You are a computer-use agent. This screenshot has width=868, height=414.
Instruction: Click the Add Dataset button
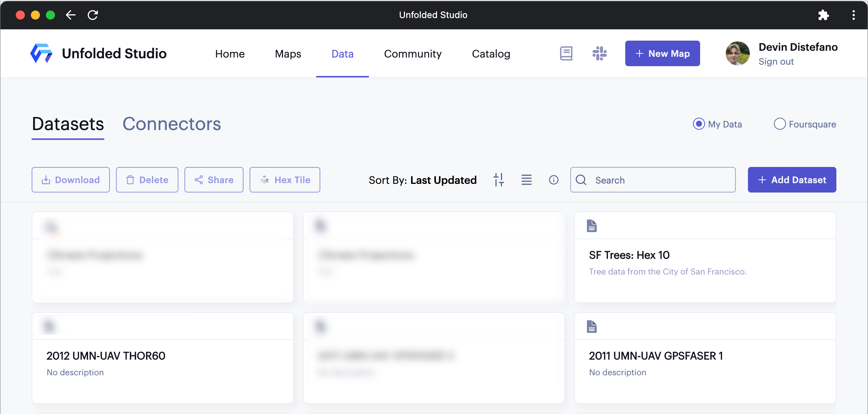click(x=792, y=180)
